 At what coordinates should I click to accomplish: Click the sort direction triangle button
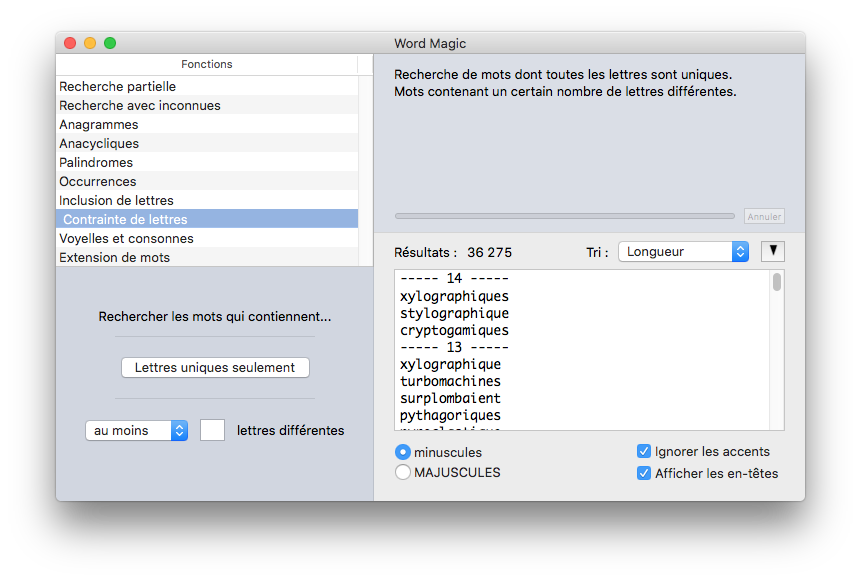tap(772, 251)
